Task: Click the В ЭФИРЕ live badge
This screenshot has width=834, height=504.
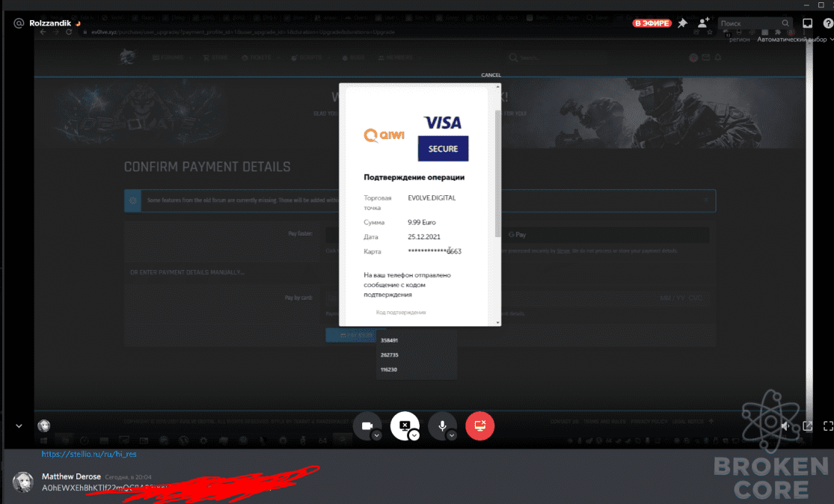Action: [x=652, y=23]
